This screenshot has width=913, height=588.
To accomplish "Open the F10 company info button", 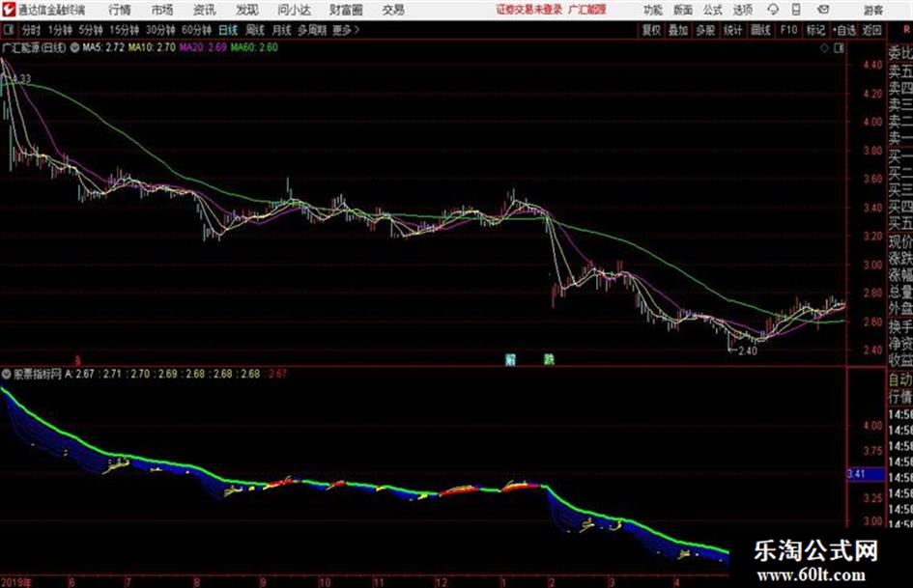I will (x=788, y=30).
